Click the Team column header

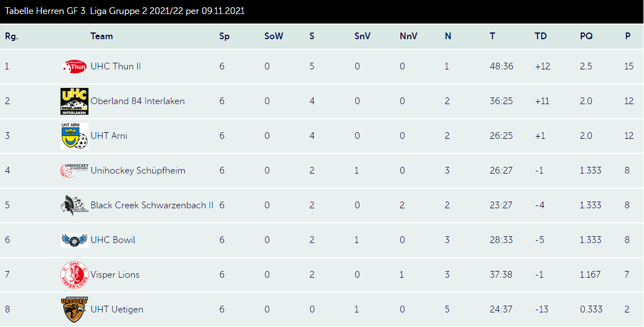coord(101,36)
